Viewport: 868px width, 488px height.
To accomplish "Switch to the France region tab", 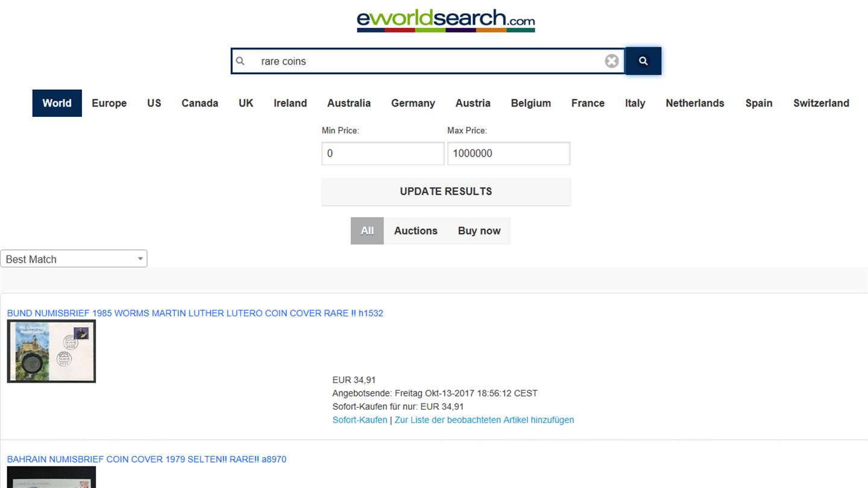I will [588, 103].
